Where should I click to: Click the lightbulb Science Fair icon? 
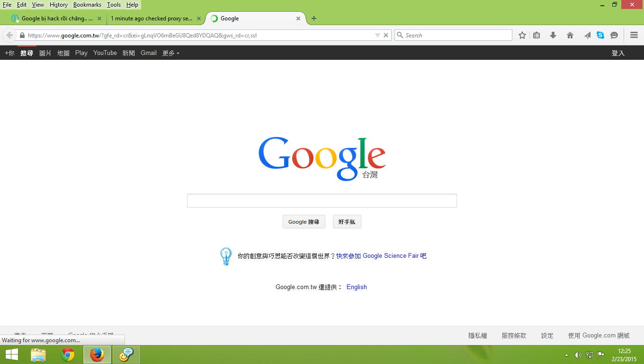coord(226,256)
